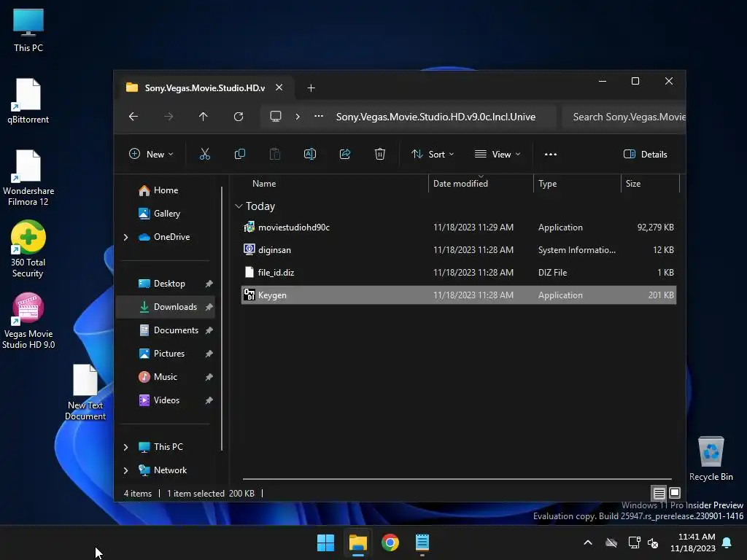
Task: Toggle the Details pane
Action: [x=645, y=155]
